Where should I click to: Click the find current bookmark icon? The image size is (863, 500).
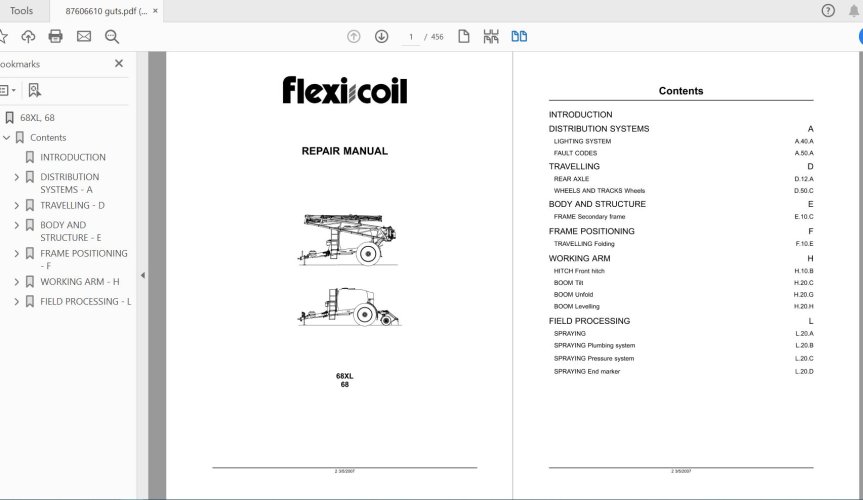coord(34,90)
